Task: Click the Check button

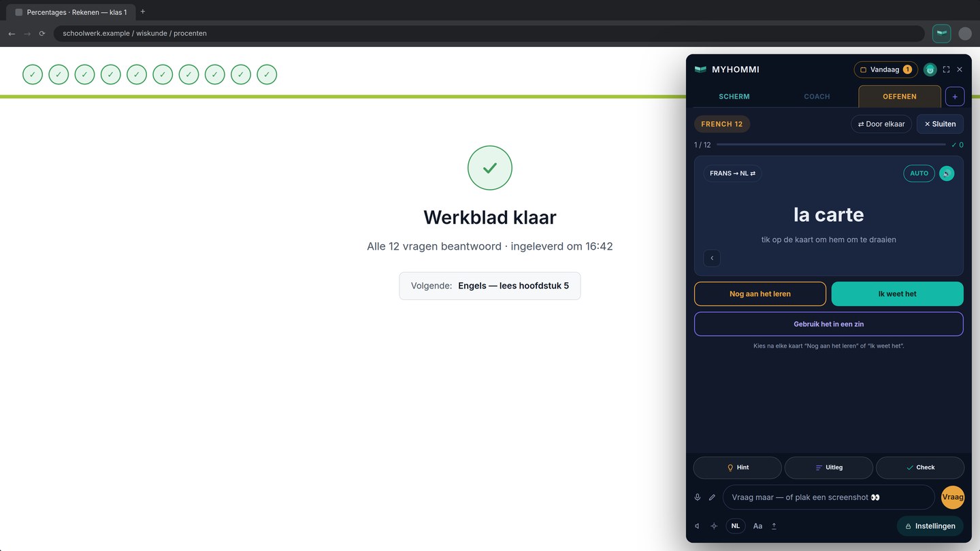Action: click(920, 467)
